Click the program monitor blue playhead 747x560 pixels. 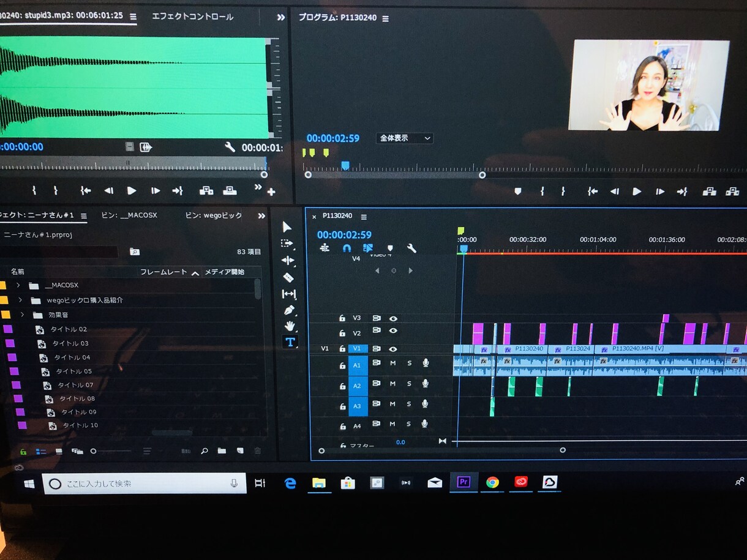coord(345,165)
